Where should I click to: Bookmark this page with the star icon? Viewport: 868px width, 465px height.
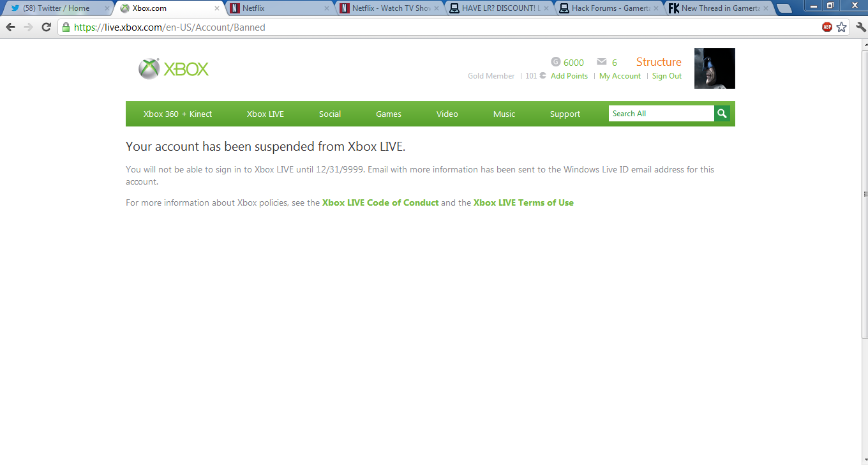point(842,27)
